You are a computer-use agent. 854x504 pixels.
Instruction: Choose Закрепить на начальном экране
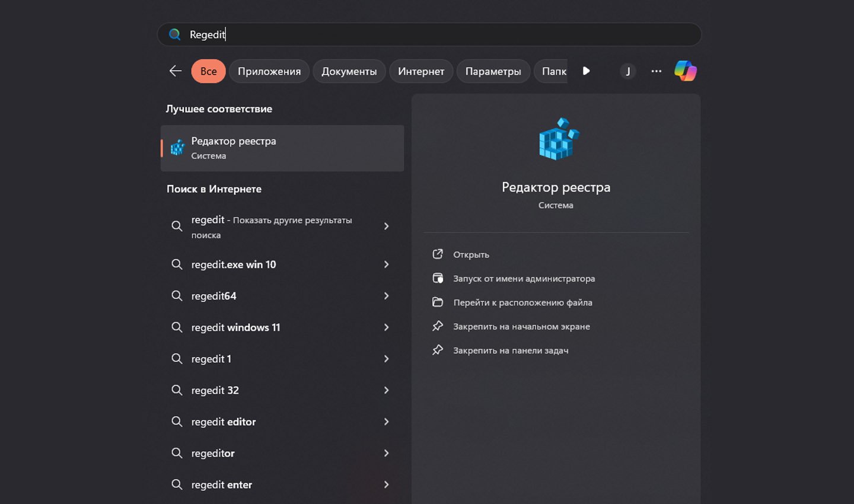coord(521,327)
